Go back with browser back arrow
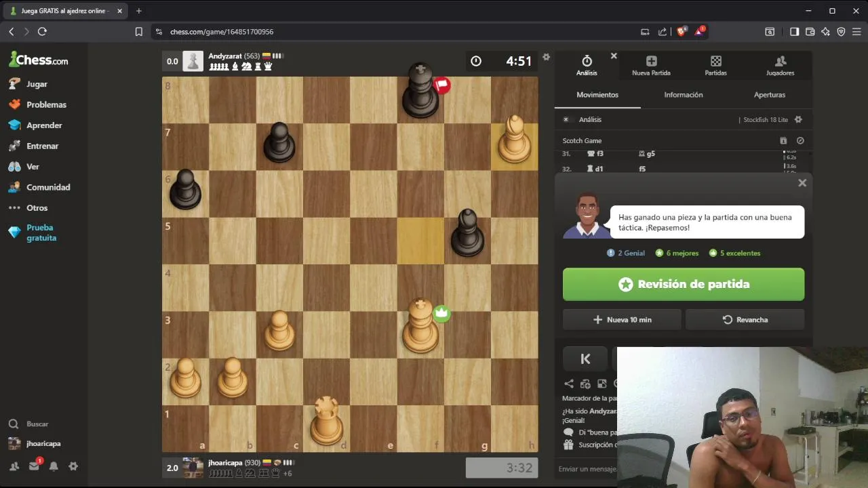The height and width of the screenshot is (488, 868). tap(11, 32)
